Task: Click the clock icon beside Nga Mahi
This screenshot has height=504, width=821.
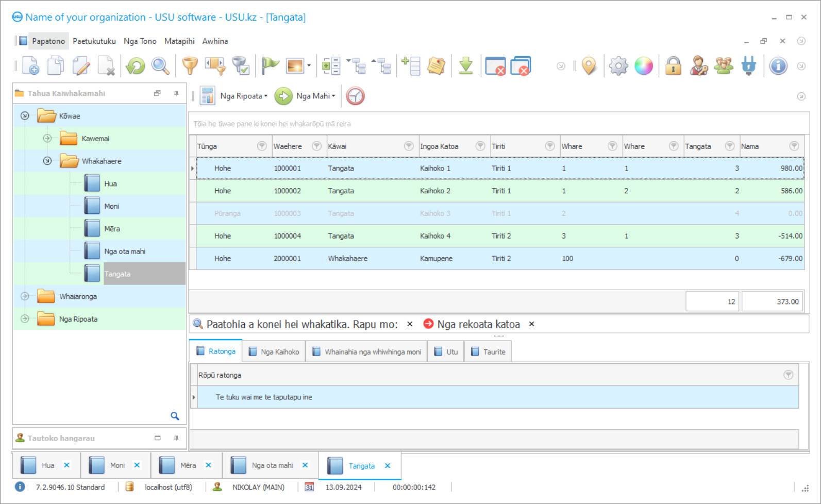Action: 355,96
